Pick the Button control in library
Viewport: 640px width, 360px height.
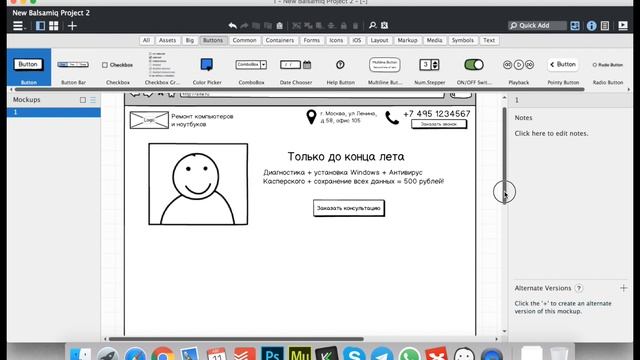point(29,67)
